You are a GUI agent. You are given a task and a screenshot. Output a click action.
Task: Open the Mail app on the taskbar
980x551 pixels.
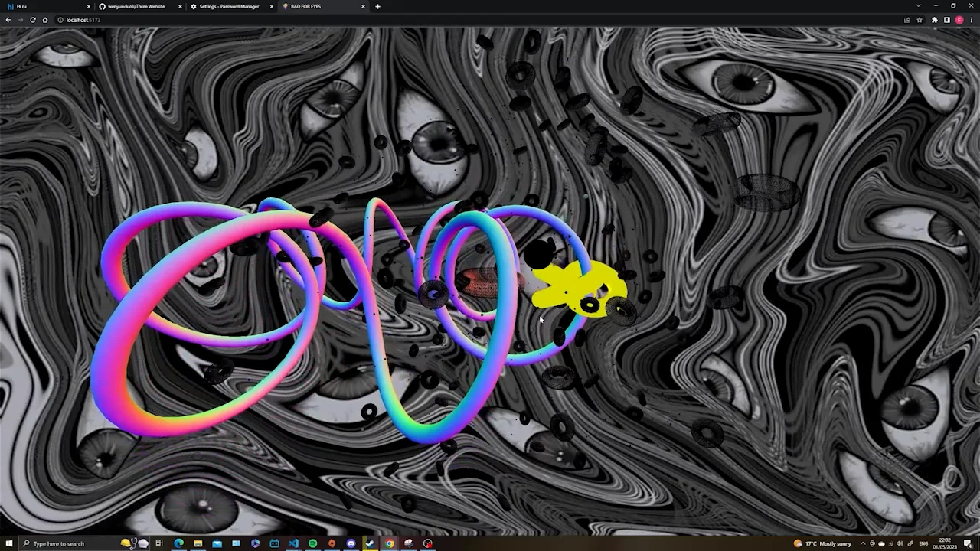point(217,543)
